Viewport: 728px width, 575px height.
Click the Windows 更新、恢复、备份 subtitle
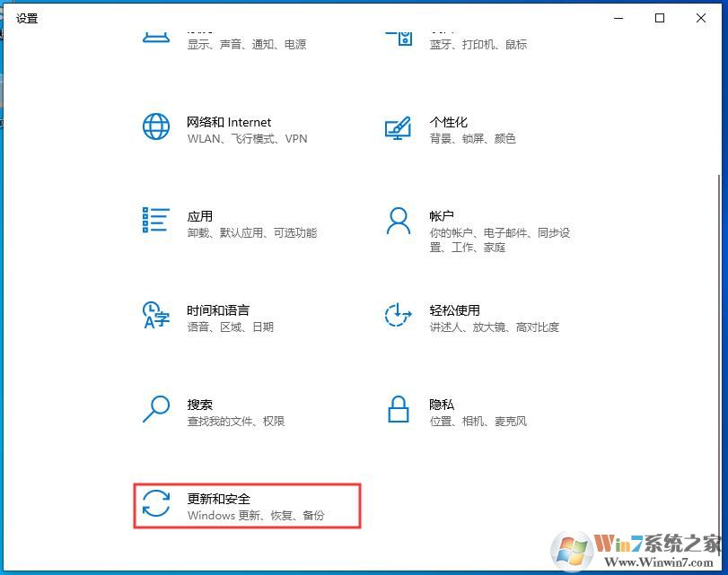(259, 516)
